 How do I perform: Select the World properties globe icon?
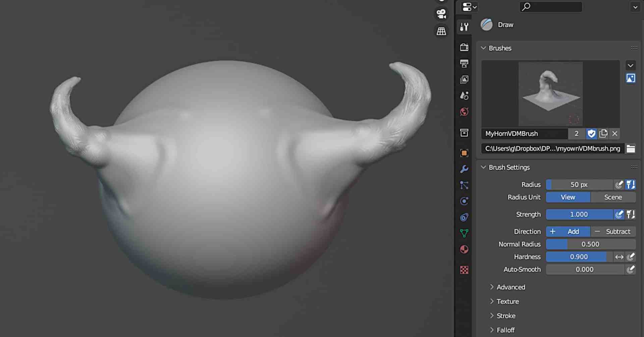click(x=464, y=112)
